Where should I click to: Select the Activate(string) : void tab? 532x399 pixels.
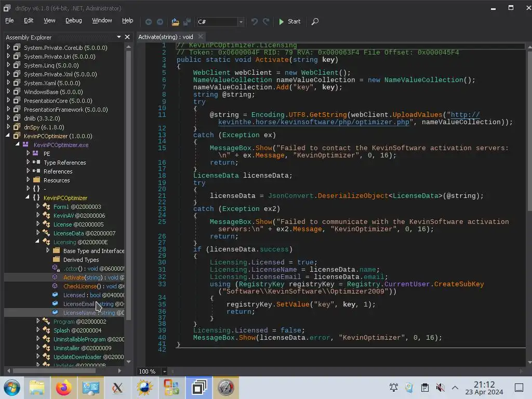(x=166, y=37)
